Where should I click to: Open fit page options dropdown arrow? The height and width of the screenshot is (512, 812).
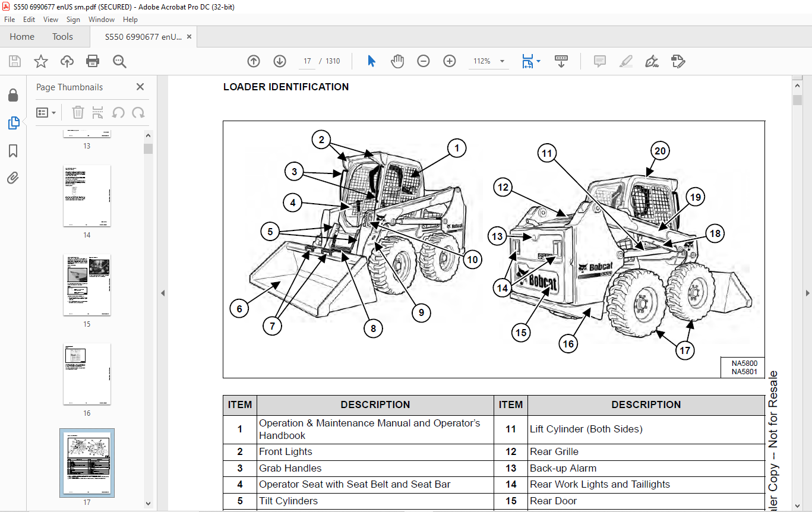point(538,61)
